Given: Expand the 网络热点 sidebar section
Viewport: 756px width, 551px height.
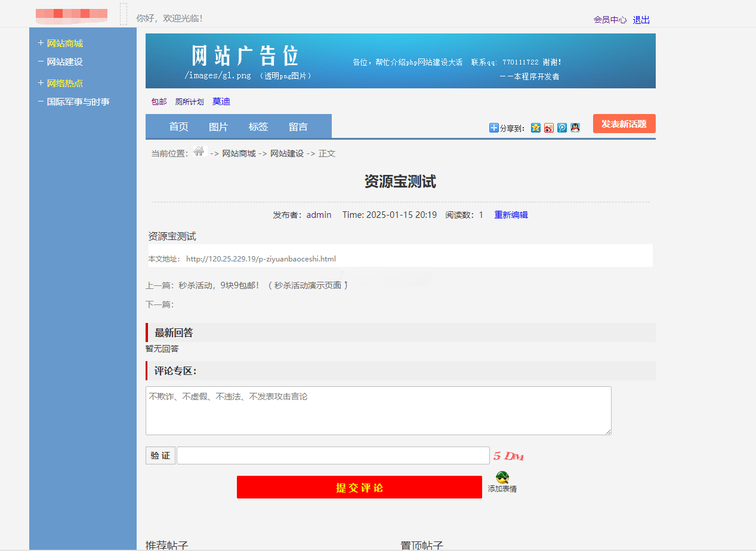Looking at the screenshot, I should pos(62,82).
